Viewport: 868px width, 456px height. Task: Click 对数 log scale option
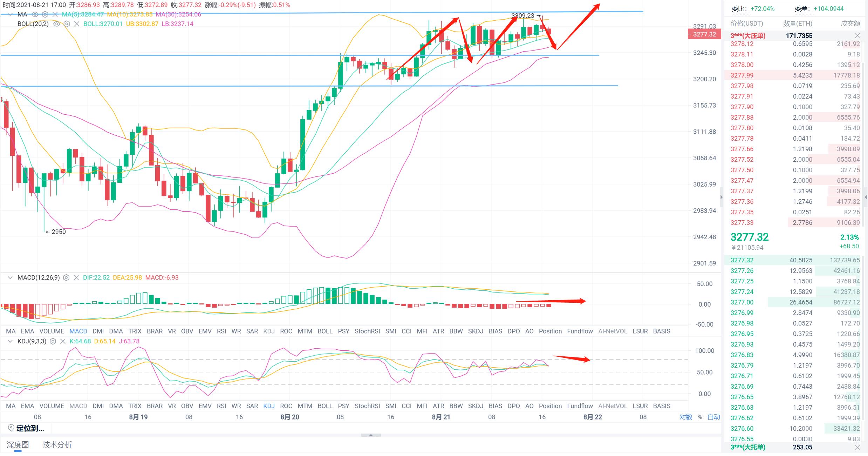pos(686,417)
